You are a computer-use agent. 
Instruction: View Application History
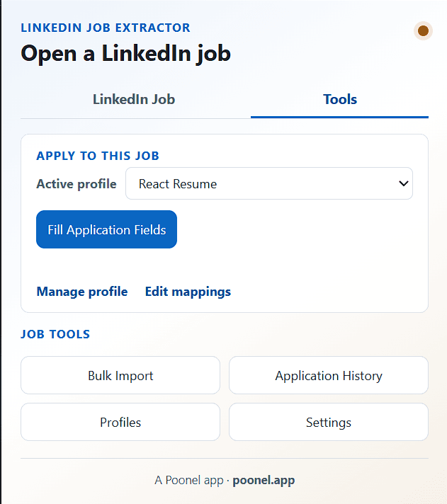pos(328,375)
